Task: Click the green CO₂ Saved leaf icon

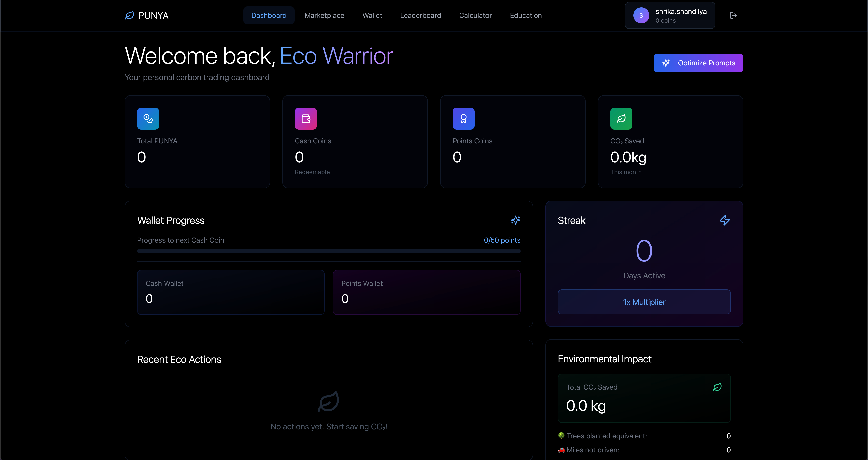Action: pos(621,118)
